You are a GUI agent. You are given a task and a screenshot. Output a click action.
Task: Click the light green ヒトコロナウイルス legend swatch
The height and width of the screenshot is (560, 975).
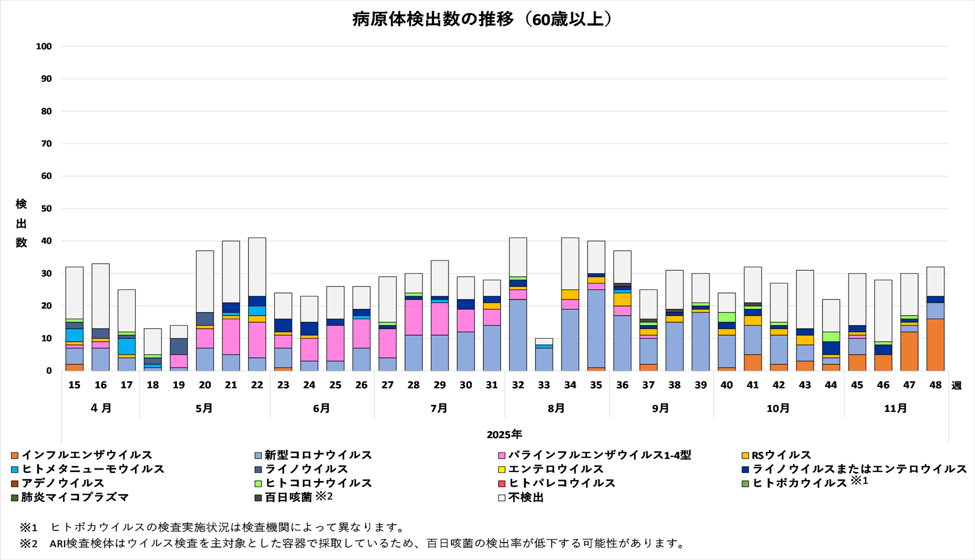[258, 483]
